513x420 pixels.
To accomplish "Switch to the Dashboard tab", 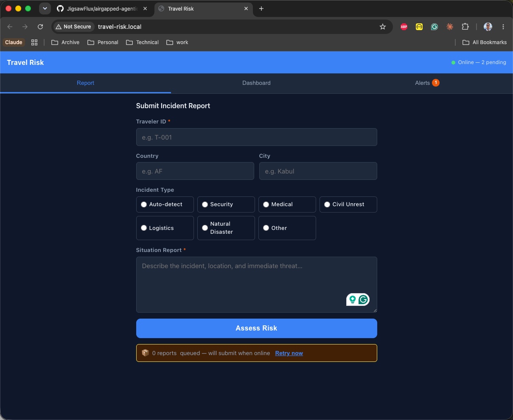I will pyautogui.click(x=256, y=83).
